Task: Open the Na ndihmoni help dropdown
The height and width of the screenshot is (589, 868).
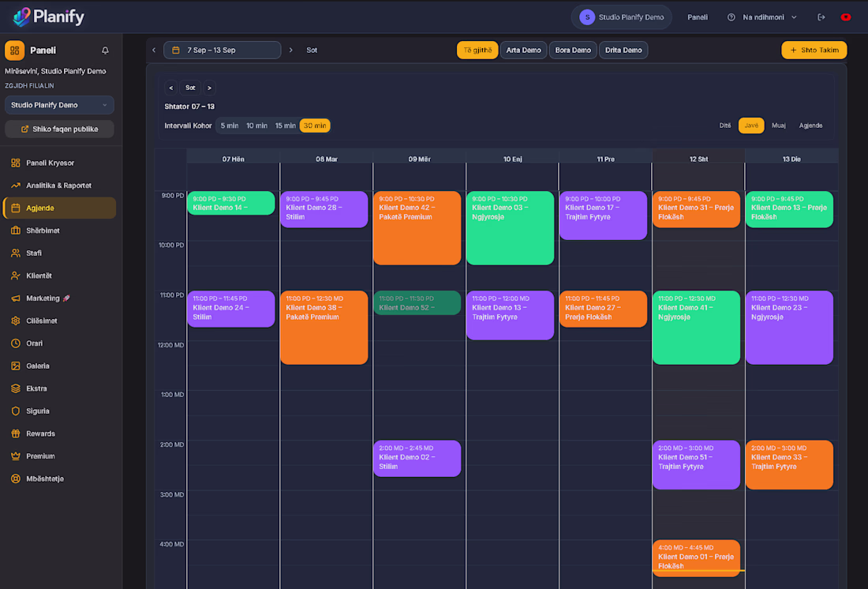Action: (762, 17)
